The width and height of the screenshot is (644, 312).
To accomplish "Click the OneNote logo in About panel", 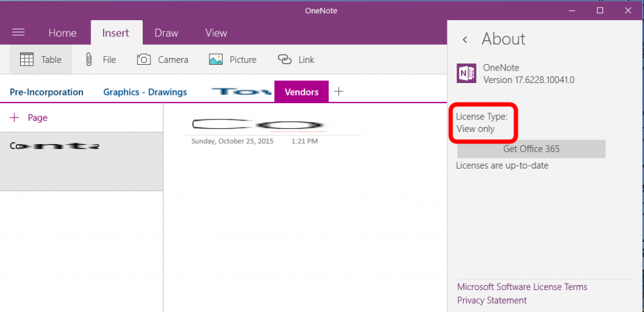I will click(x=466, y=74).
